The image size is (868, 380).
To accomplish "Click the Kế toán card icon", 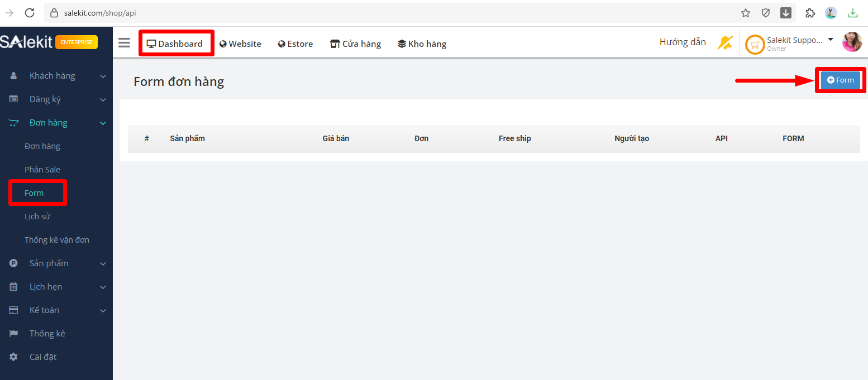I will (x=14, y=310).
